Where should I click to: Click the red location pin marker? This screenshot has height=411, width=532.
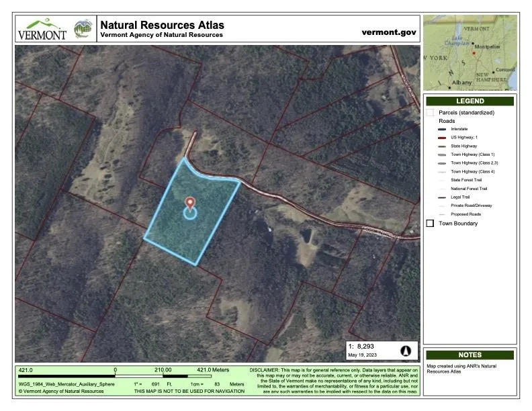coord(190,202)
